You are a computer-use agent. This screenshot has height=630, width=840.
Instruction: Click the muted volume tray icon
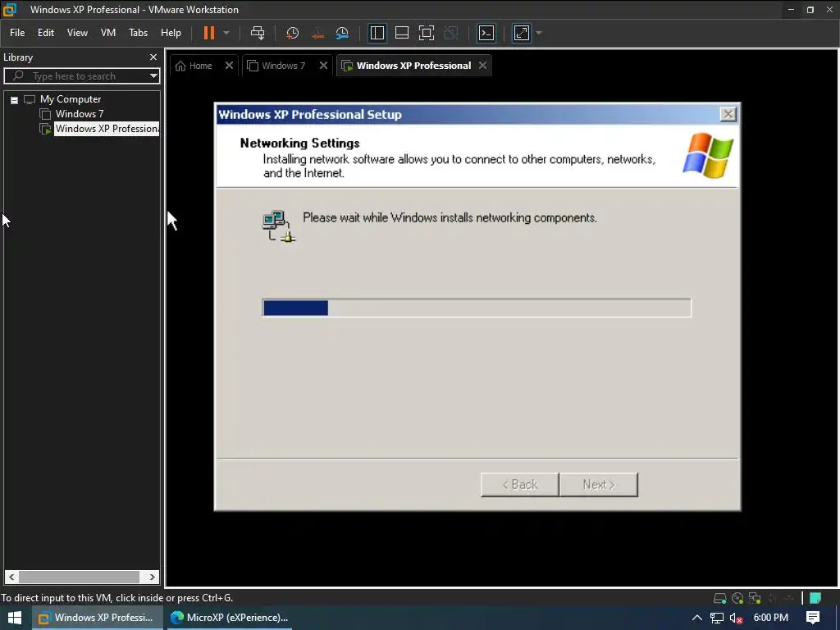click(x=736, y=619)
